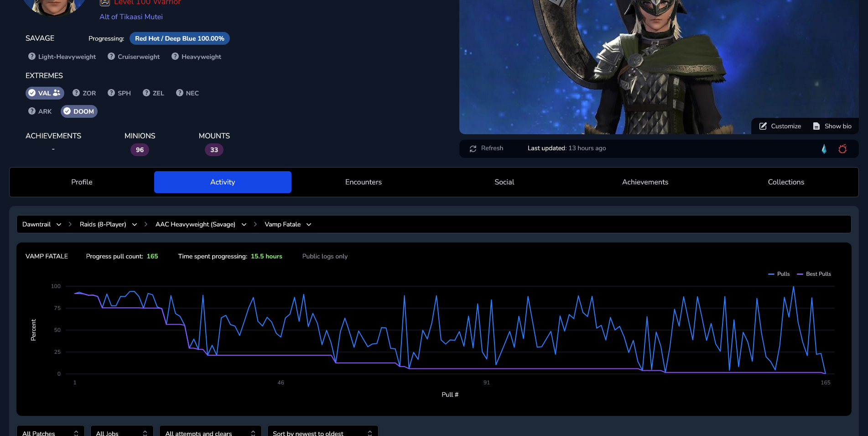
Task: Click the Last updated 13 hours ago text
Action: coord(567,148)
